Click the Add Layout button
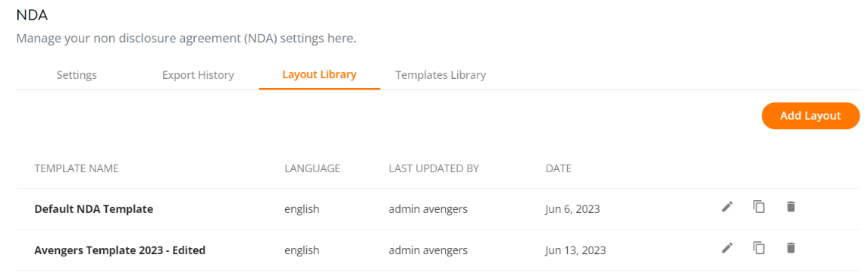This screenshot has width=868, height=276. click(x=810, y=116)
